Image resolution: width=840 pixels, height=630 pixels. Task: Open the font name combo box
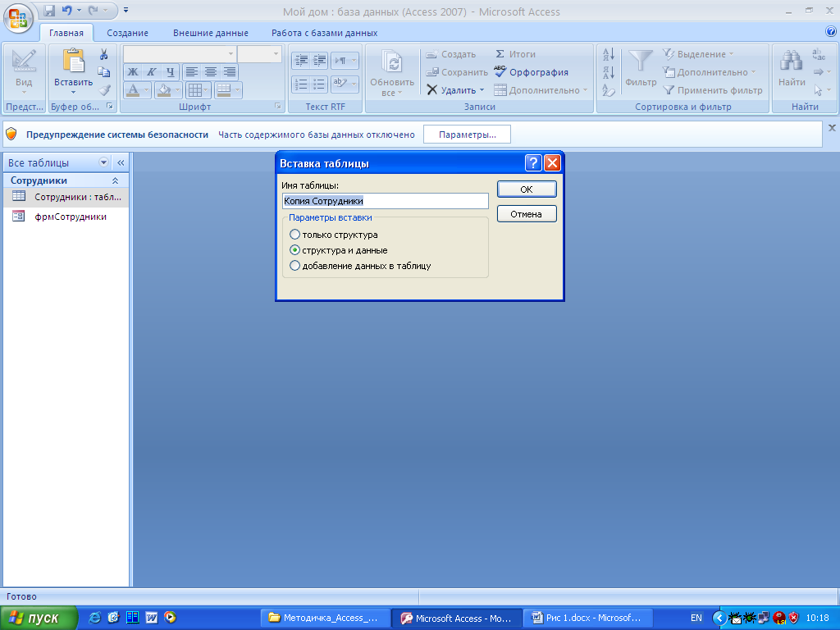tap(180, 53)
